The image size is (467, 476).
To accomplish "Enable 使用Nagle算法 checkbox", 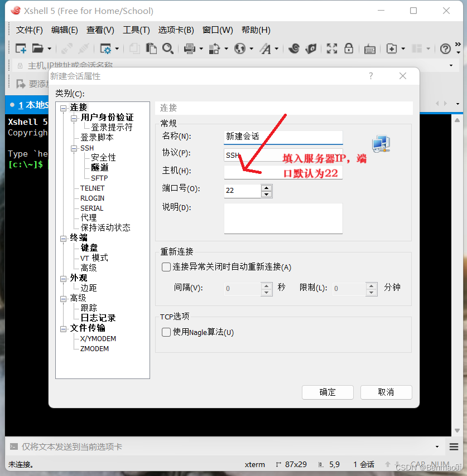I will click(166, 332).
